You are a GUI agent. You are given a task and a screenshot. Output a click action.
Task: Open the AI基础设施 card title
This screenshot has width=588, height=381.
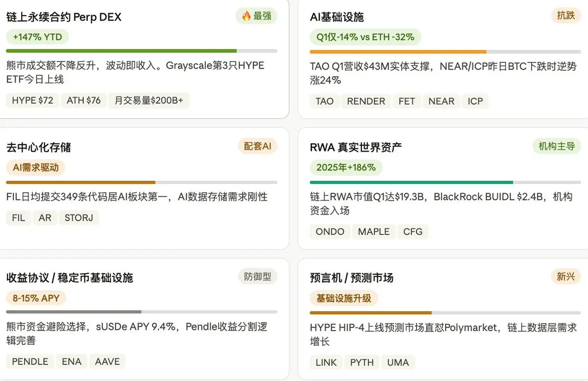(337, 17)
